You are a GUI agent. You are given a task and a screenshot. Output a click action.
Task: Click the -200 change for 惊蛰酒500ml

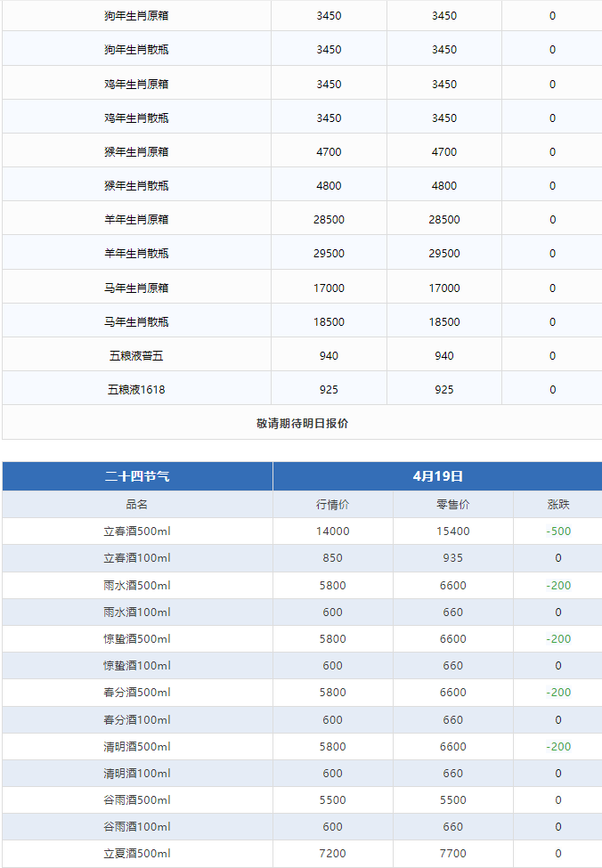point(558,638)
